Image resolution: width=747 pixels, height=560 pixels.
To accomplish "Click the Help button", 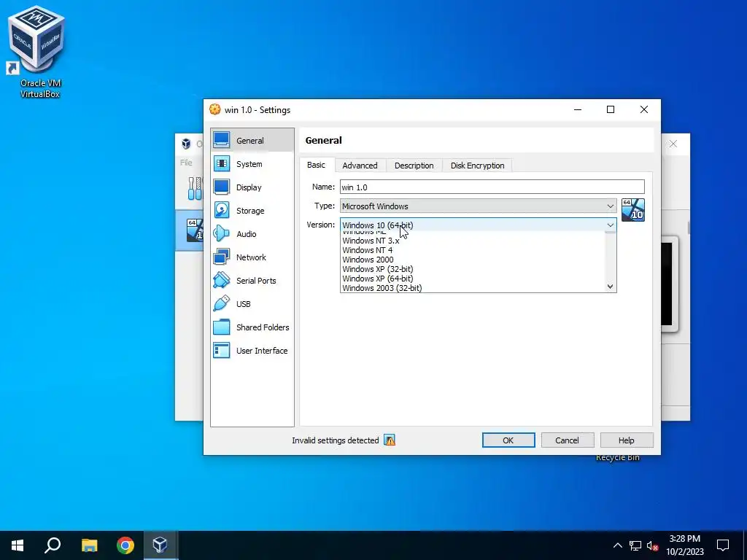I will [627, 440].
